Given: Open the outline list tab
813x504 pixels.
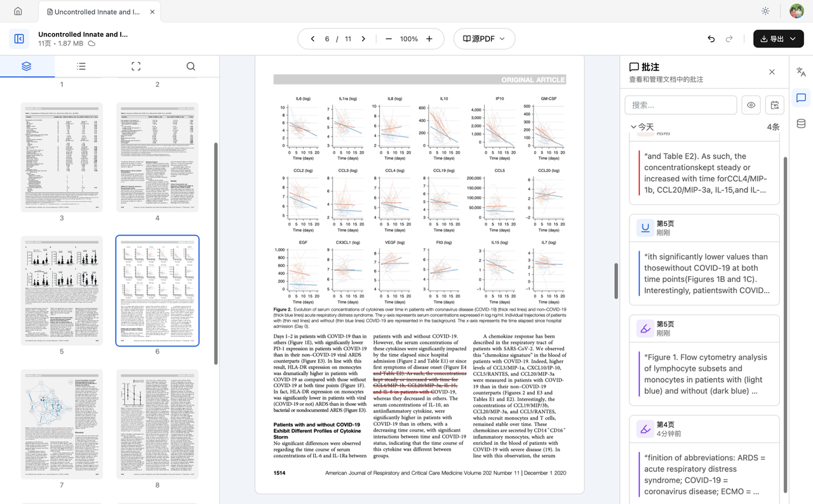Looking at the screenshot, I should click(81, 66).
